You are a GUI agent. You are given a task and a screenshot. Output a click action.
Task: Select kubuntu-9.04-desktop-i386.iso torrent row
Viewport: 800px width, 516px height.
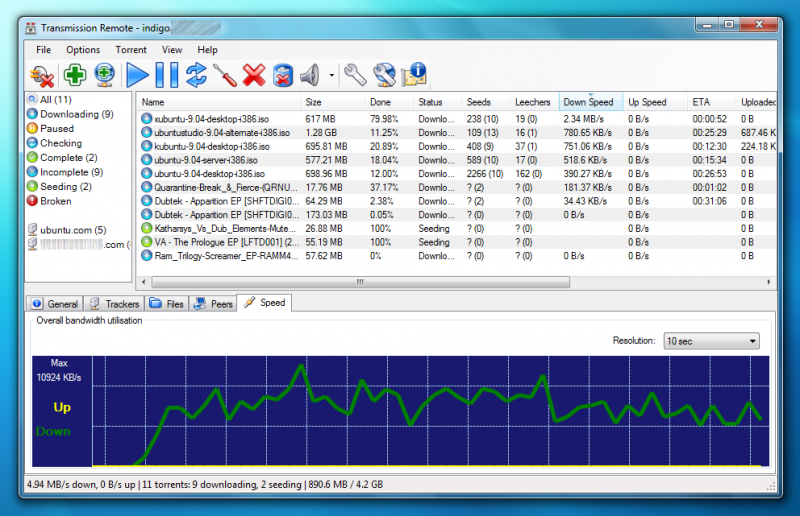click(x=457, y=146)
